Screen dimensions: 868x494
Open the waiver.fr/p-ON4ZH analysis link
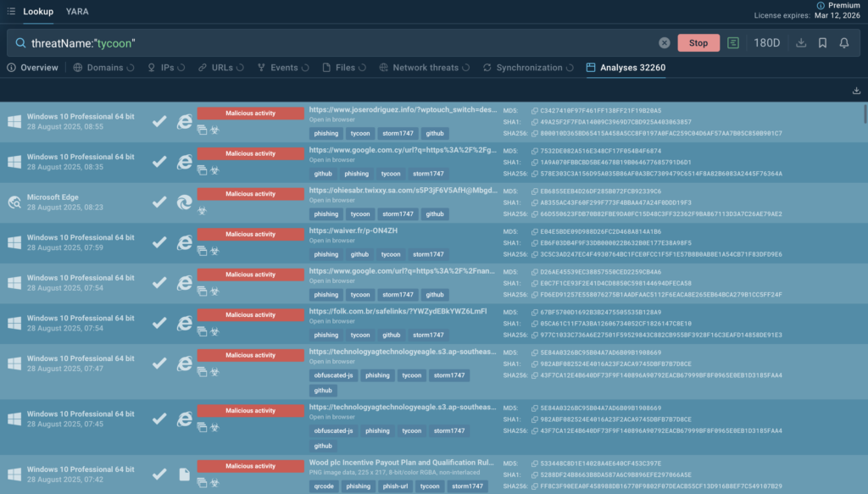pos(353,230)
